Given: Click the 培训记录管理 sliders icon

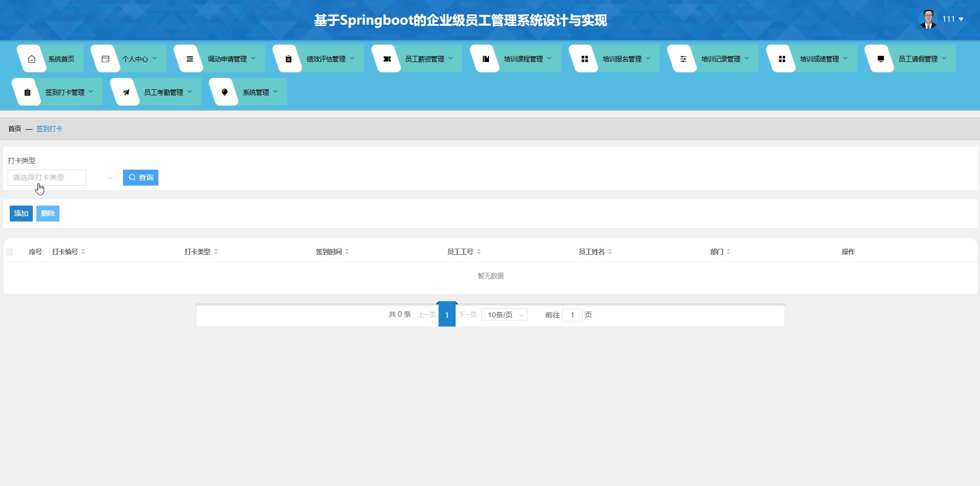Looking at the screenshot, I should (x=683, y=59).
